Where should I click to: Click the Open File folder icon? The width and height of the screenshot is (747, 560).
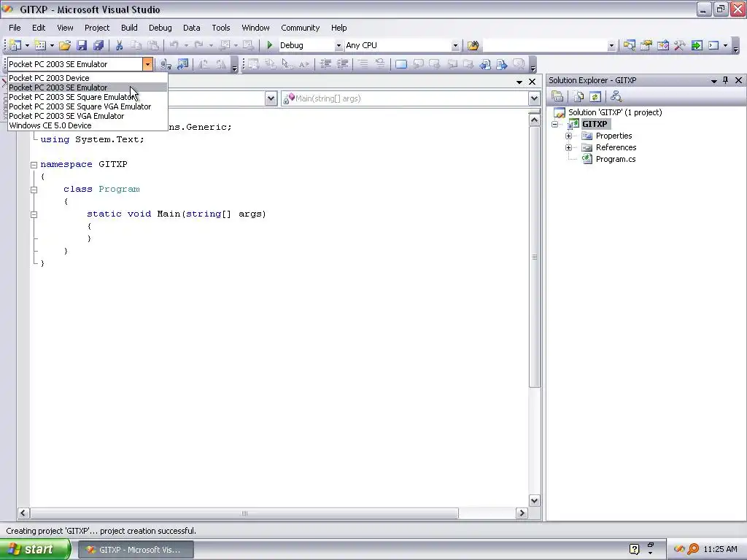[65, 45]
